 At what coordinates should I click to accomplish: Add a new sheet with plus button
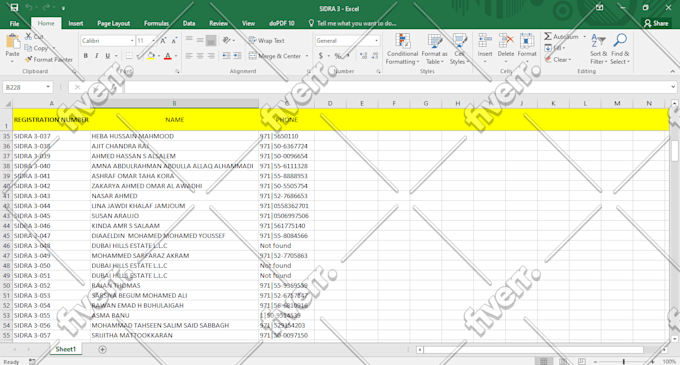(102, 349)
